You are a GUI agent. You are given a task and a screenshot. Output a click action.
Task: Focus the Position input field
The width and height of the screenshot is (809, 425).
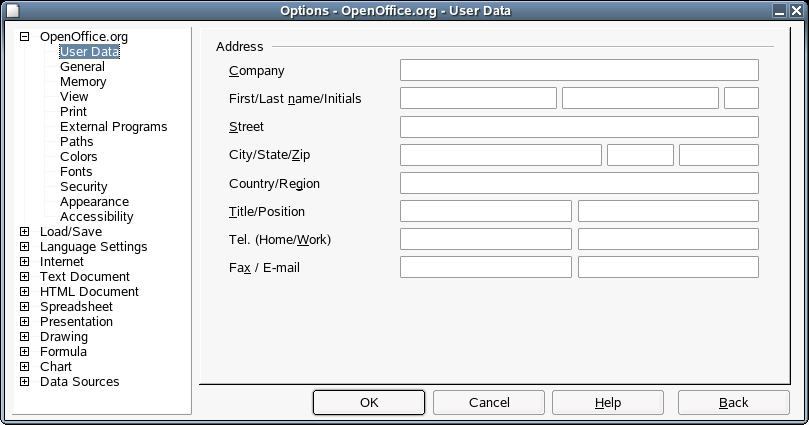668,211
